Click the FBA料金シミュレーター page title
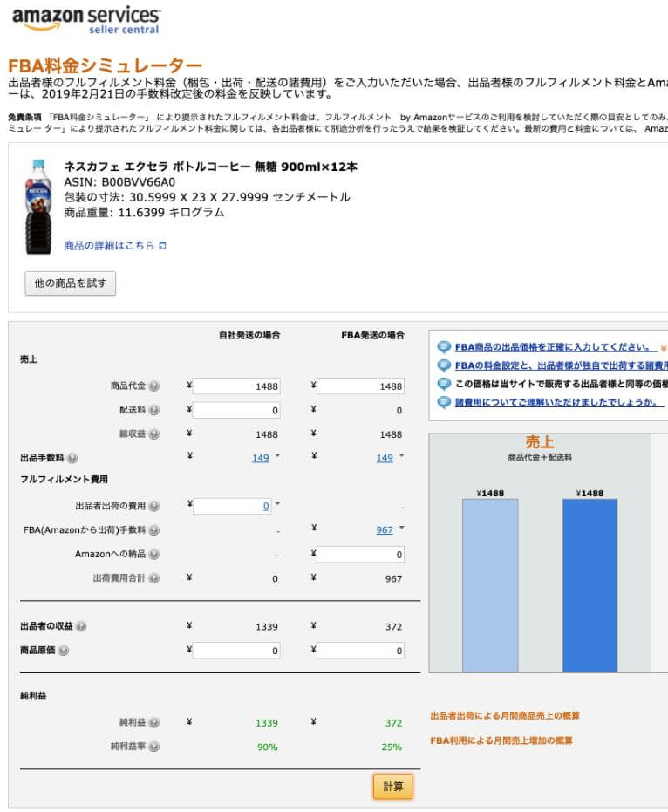668x812 pixels. [106, 65]
